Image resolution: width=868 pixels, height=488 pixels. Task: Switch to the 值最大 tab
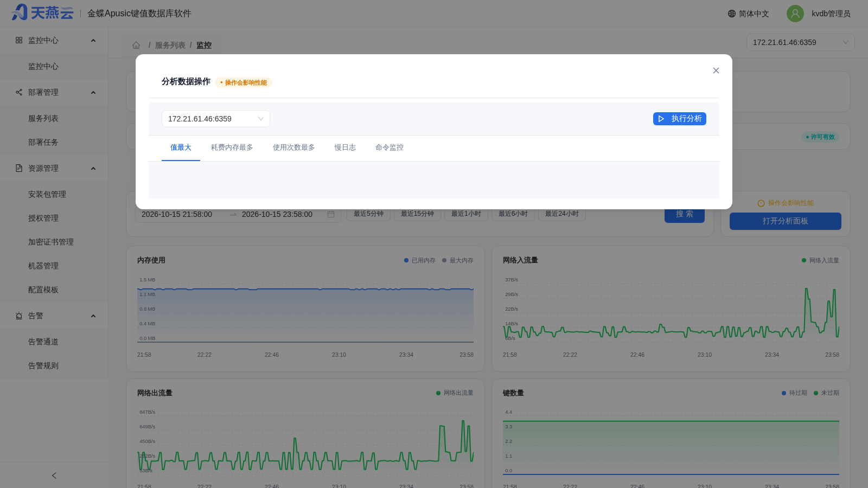click(181, 147)
